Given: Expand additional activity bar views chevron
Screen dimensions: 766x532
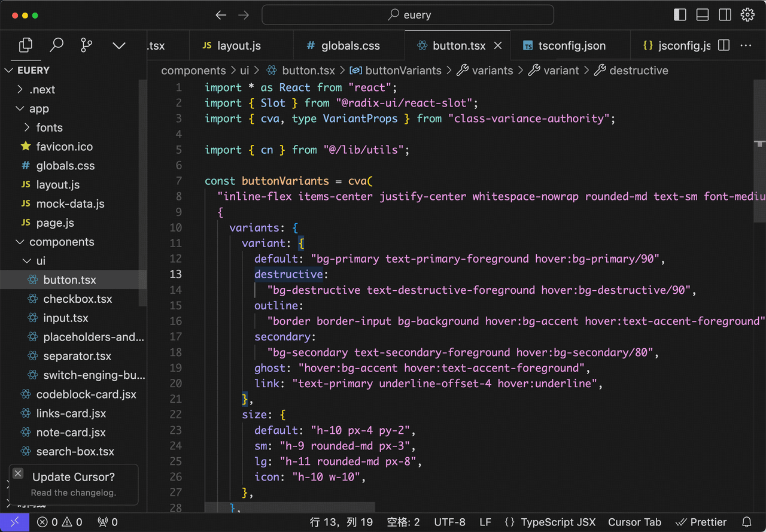Looking at the screenshot, I should 119,45.
